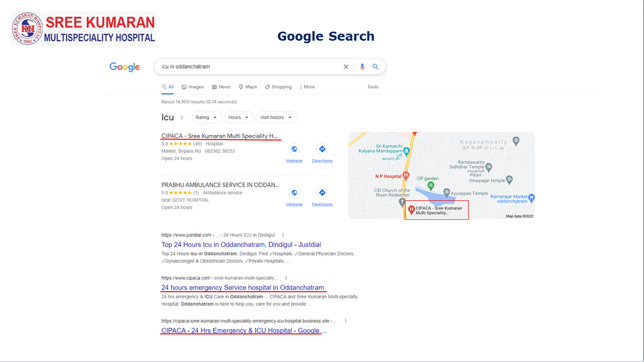Click the magnifying glass search button
This screenshot has height=362, width=644.
(375, 67)
